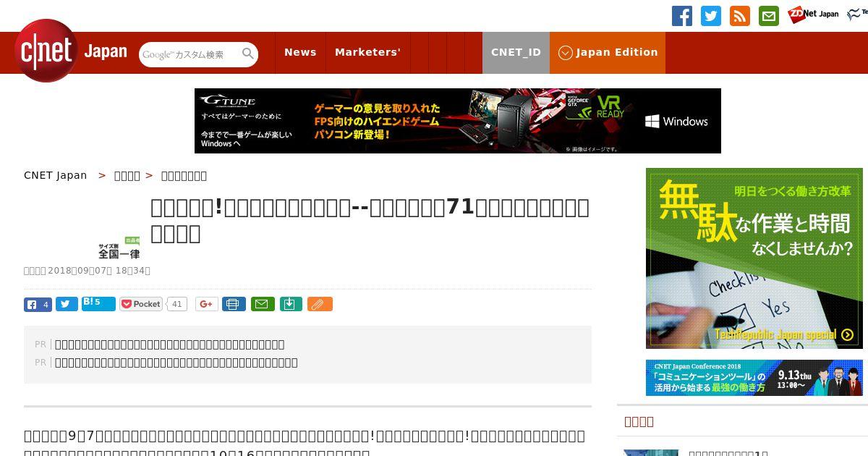This screenshot has width=868, height=456.
Task: Save the article to Pocket
Action: click(x=141, y=304)
